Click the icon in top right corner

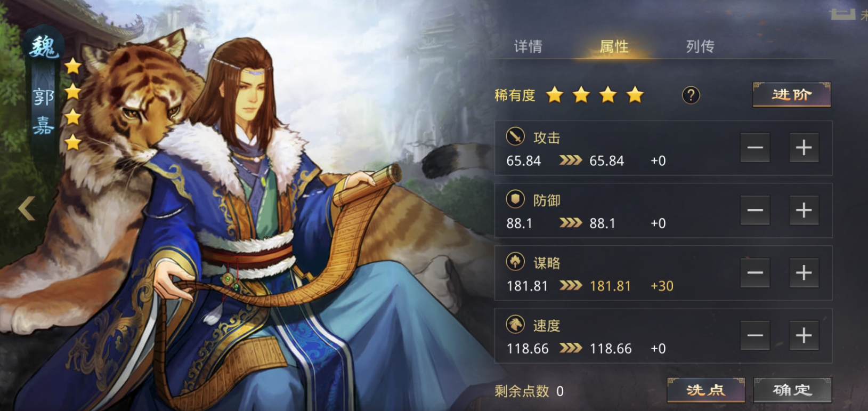[843, 14]
